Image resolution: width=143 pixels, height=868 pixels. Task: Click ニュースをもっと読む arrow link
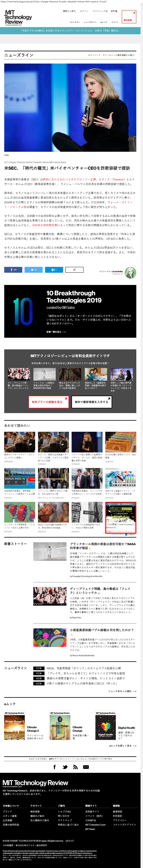[122, 691]
